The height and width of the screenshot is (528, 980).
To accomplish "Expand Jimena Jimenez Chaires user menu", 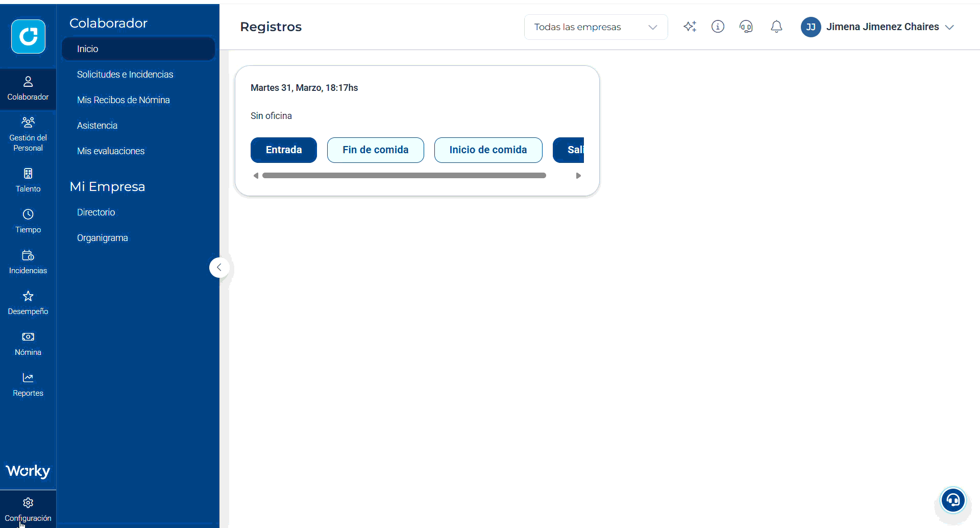I will pyautogui.click(x=949, y=27).
